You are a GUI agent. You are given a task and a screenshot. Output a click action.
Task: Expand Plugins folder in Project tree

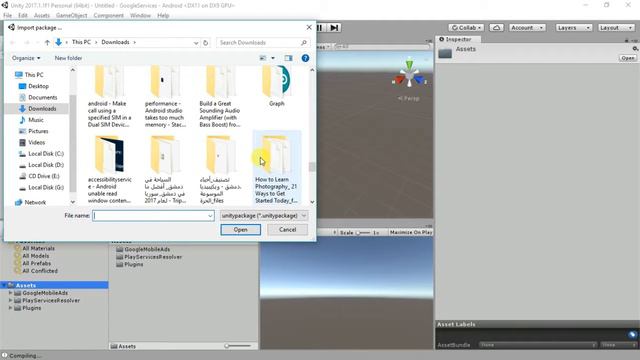[10, 308]
